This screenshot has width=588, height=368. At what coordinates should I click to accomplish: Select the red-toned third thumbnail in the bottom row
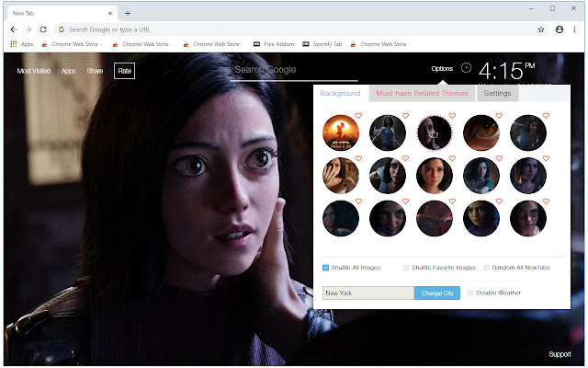click(435, 218)
